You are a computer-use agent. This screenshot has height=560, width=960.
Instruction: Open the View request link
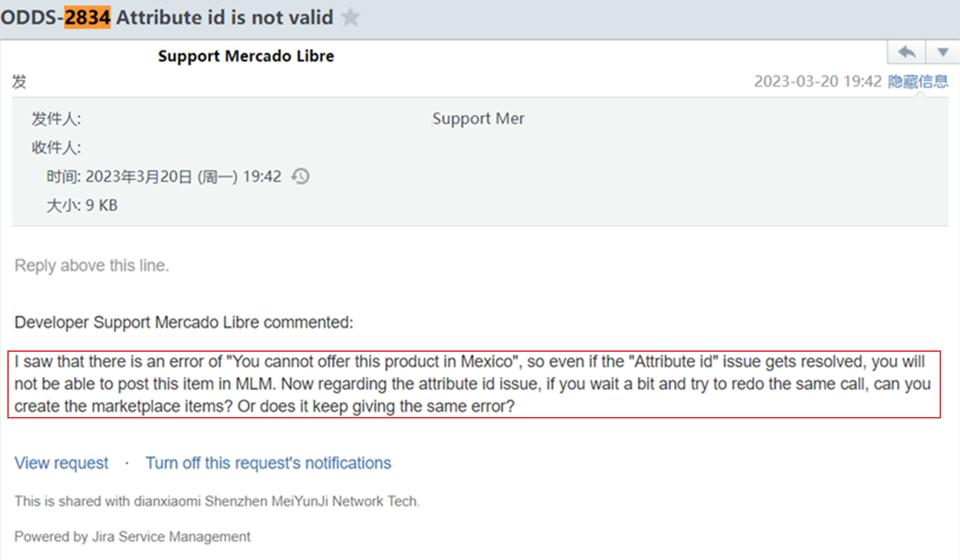(x=61, y=463)
